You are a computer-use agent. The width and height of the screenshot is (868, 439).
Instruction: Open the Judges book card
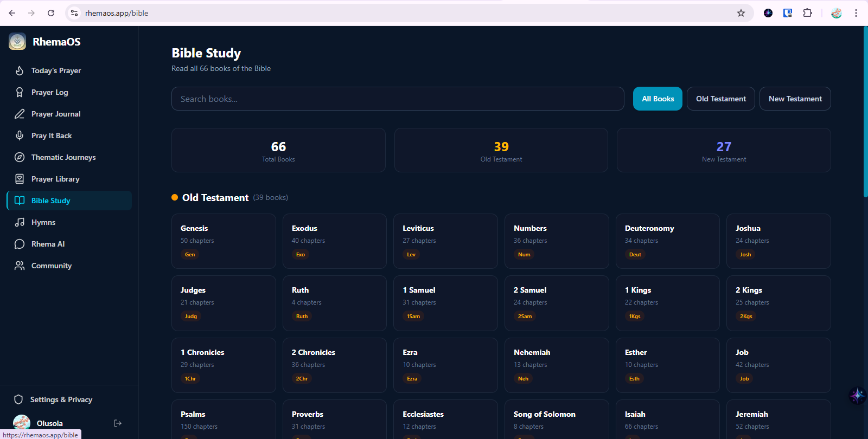tap(224, 303)
